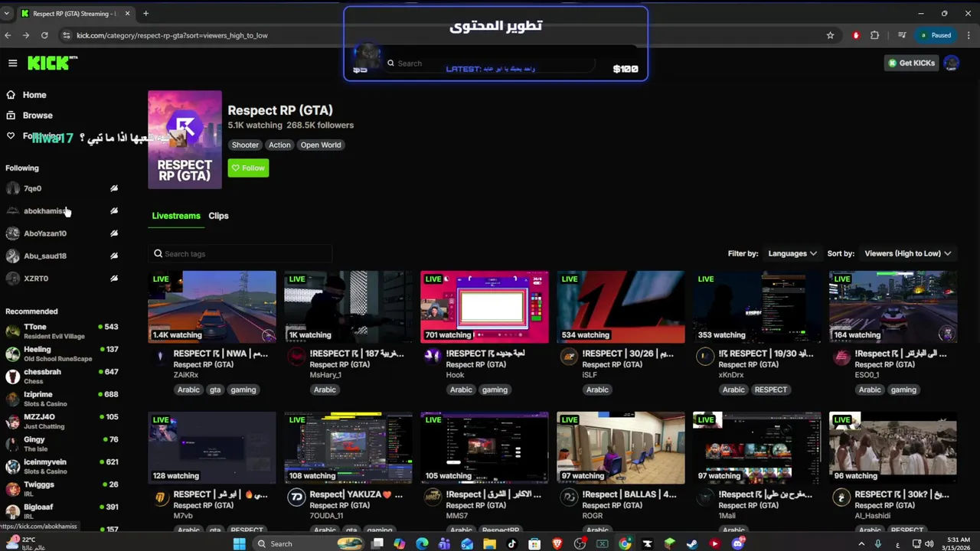This screenshot has height=551, width=980.
Task: Open the Chrome extensions puzzle icon
Action: [x=874, y=35]
